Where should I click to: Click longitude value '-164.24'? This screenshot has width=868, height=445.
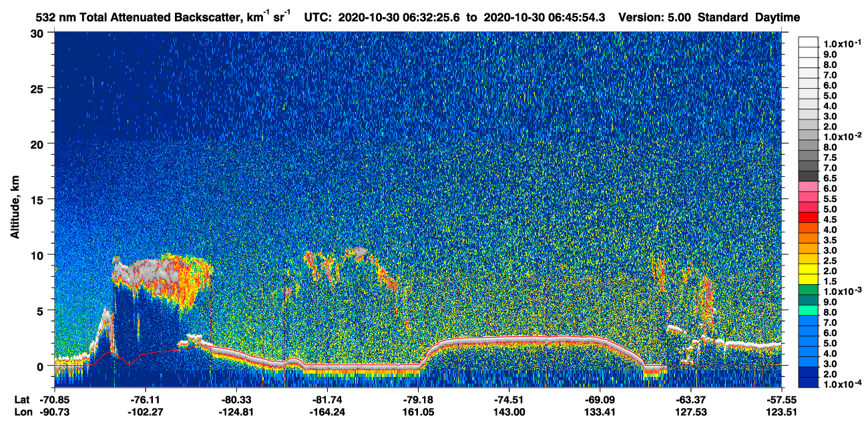point(327,412)
